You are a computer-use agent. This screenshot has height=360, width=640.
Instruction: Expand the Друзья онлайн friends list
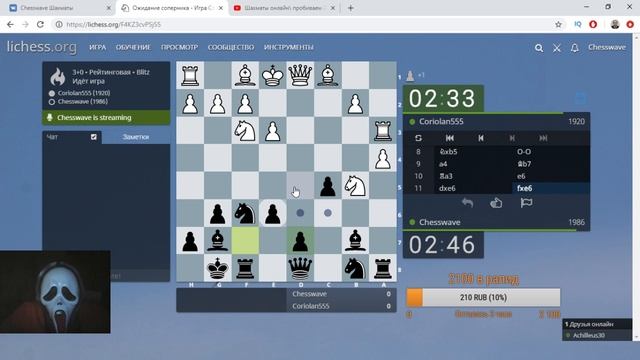[597, 324]
